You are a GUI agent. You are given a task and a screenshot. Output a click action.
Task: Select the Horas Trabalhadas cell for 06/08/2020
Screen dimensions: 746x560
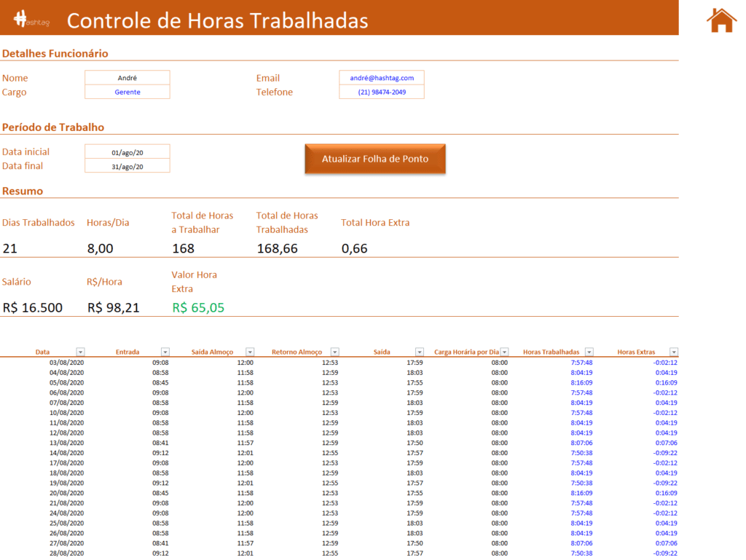(581, 393)
